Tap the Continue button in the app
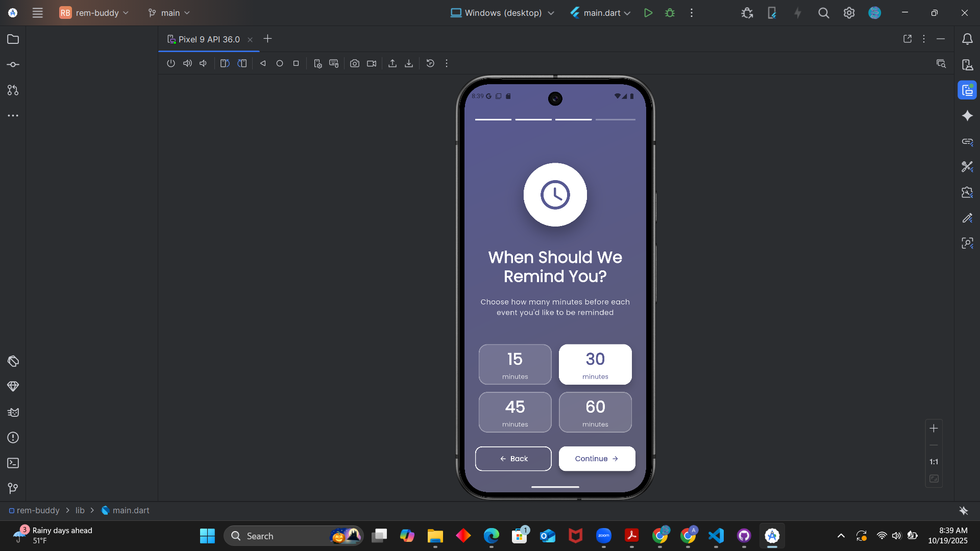This screenshot has height=551, width=980. coord(597,459)
